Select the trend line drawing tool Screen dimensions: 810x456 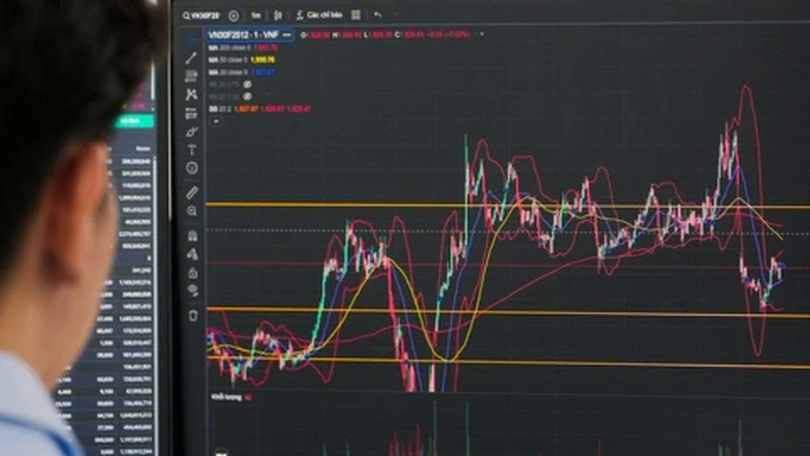pyautogui.click(x=191, y=58)
